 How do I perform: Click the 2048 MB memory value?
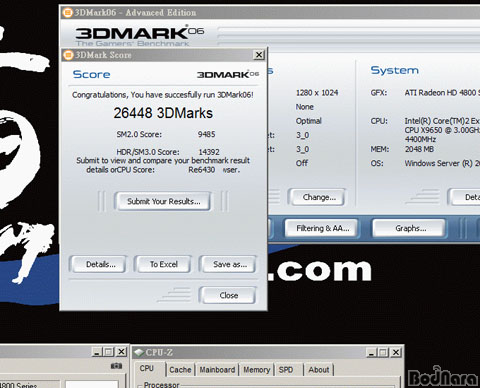pos(419,149)
